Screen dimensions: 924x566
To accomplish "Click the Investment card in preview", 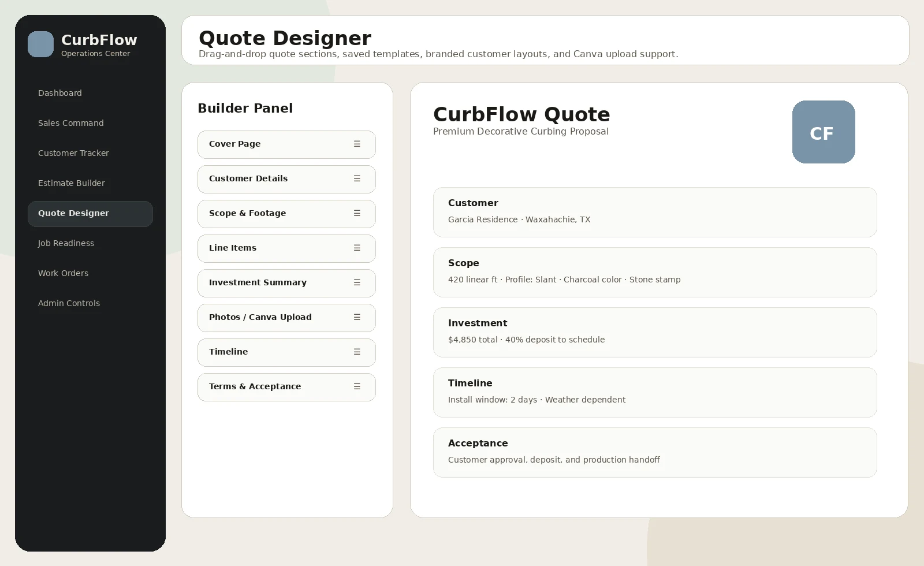I will coord(655,332).
